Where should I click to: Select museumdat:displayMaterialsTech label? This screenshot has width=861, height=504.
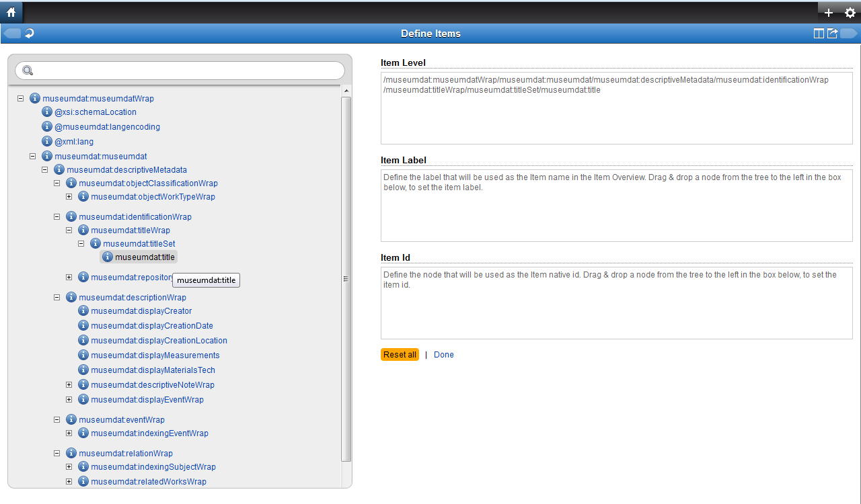[x=153, y=370]
